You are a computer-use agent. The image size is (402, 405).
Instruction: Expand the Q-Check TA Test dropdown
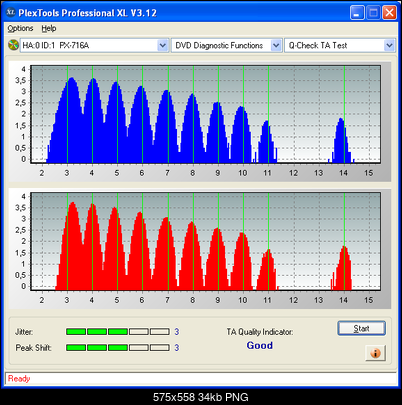point(389,45)
